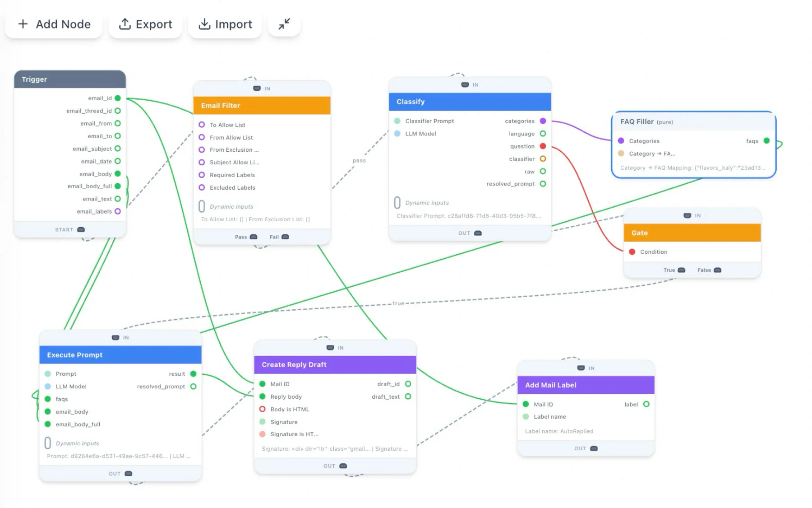Click the label output port on Add Mail Label
Image resolution: width=812 pixels, height=508 pixels.
(647, 404)
